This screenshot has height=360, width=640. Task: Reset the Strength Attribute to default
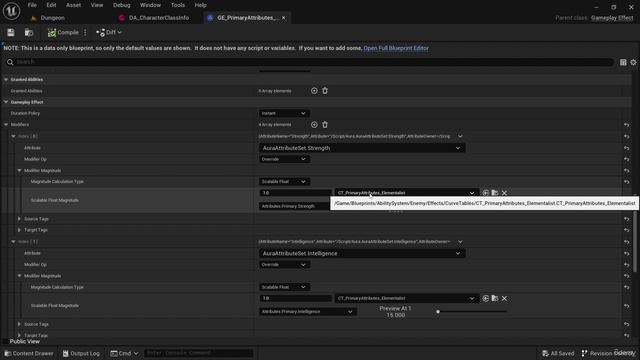(627, 148)
